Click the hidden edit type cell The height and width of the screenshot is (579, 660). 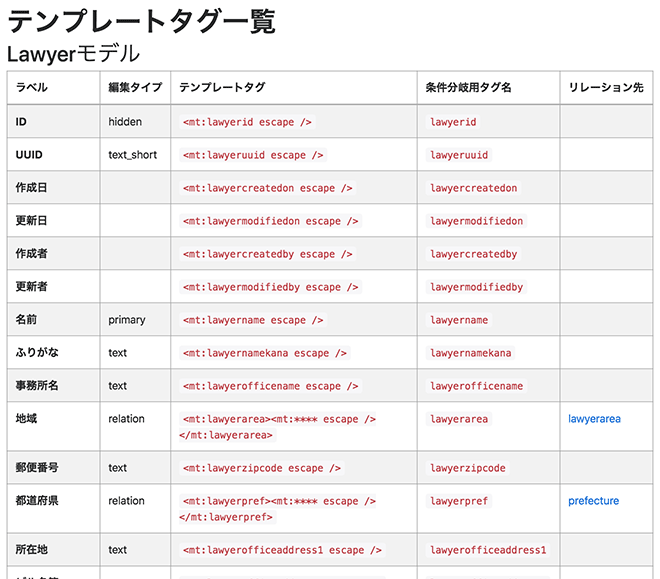coord(135,122)
